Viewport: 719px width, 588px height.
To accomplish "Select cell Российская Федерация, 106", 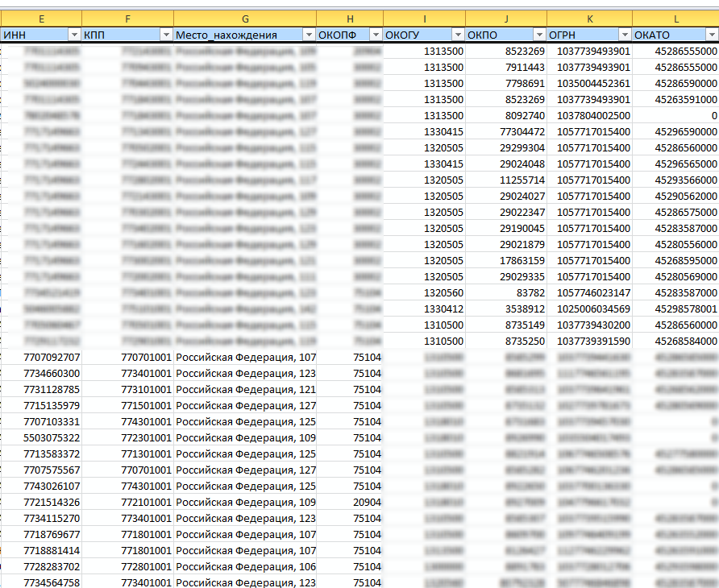I will coord(245,567).
